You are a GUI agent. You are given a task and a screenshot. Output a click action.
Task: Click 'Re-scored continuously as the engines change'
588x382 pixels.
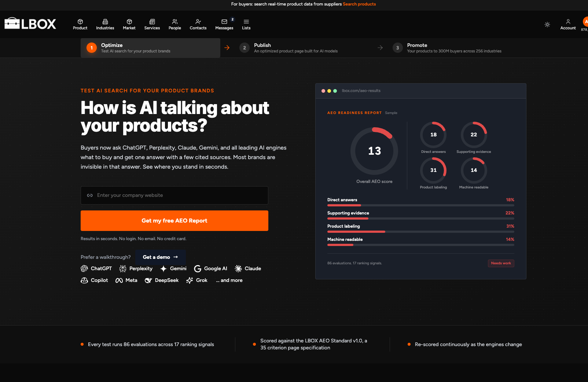click(x=468, y=345)
